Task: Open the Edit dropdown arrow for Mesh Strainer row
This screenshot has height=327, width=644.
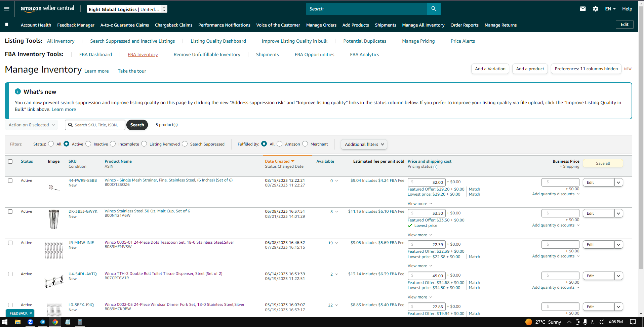Action: pos(618,182)
